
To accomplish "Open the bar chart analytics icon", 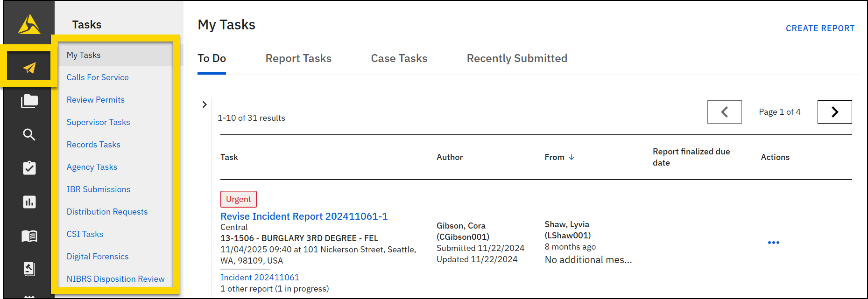I will click(x=29, y=202).
